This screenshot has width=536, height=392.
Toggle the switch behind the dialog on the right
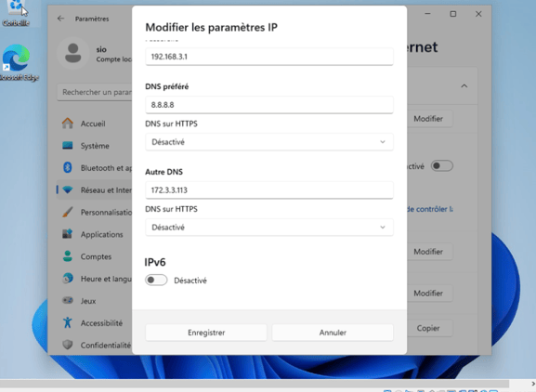(442, 165)
